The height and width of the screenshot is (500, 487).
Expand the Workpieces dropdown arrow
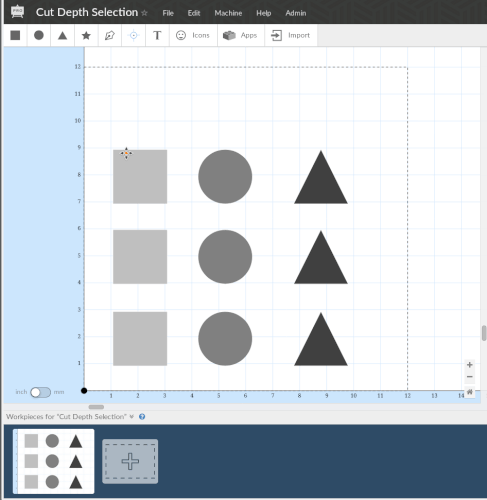(132, 417)
